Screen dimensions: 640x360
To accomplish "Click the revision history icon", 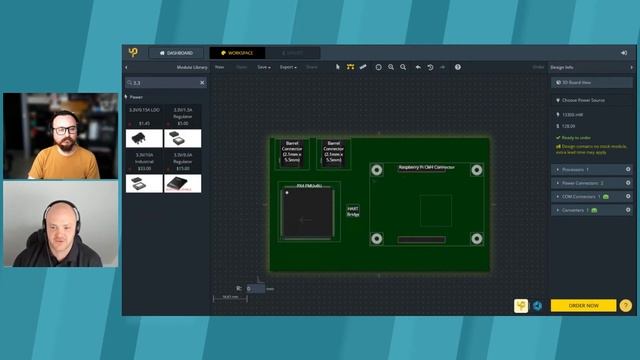I will [430, 67].
